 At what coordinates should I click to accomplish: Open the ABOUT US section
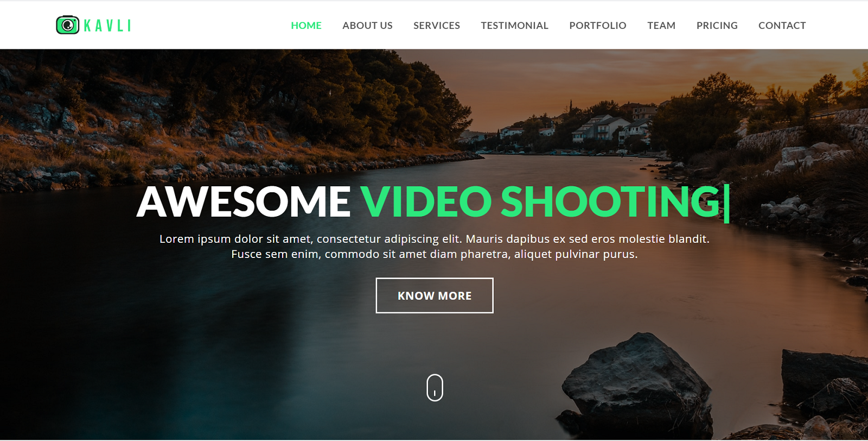[x=367, y=26]
